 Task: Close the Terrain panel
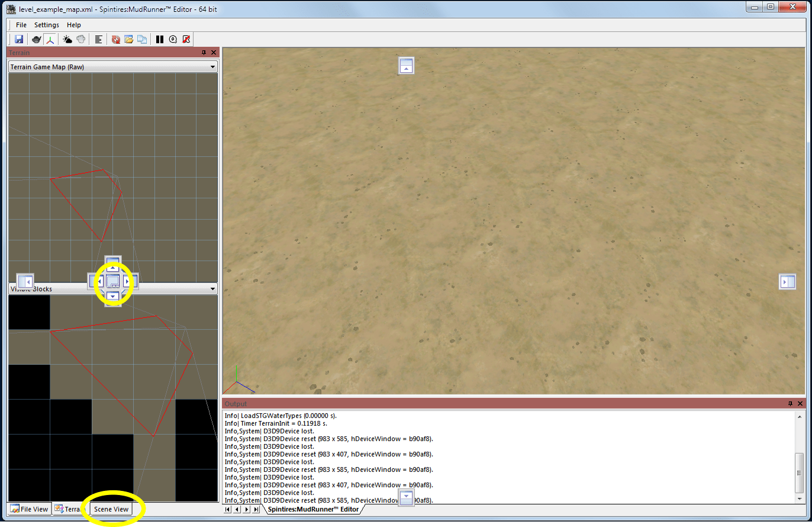pos(213,53)
